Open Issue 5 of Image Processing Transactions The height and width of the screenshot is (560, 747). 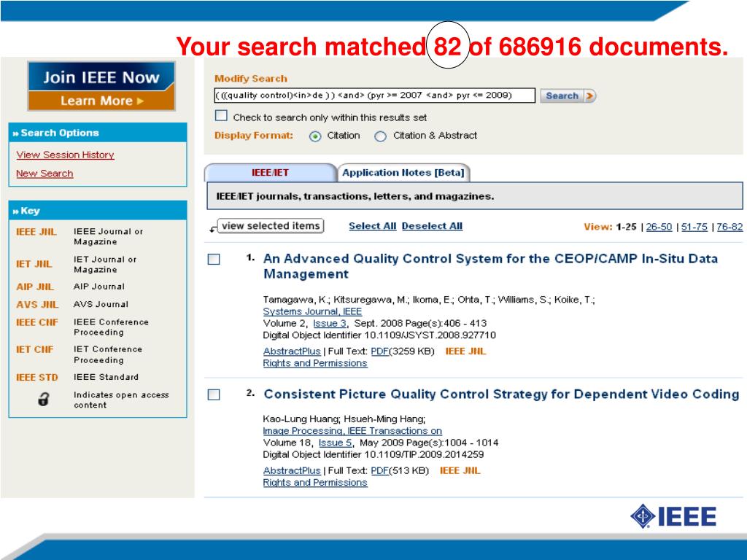[336, 443]
